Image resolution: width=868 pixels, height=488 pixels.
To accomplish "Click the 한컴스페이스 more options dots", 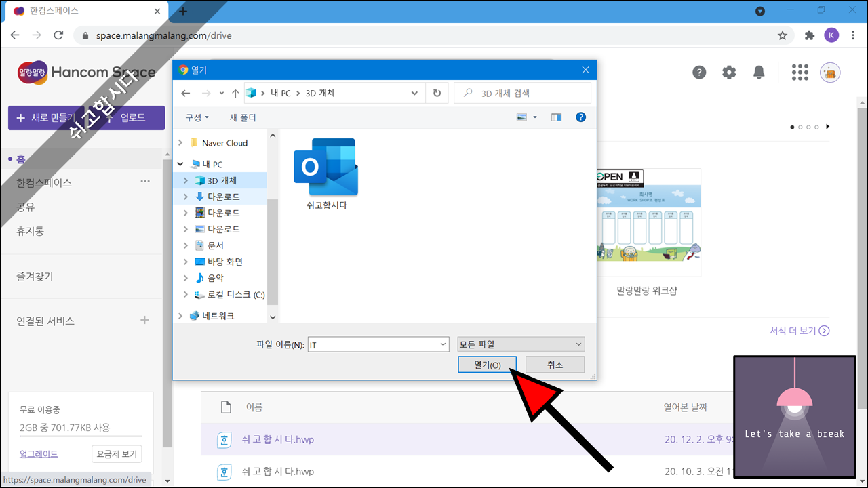I will pyautogui.click(x=145, y=182).
